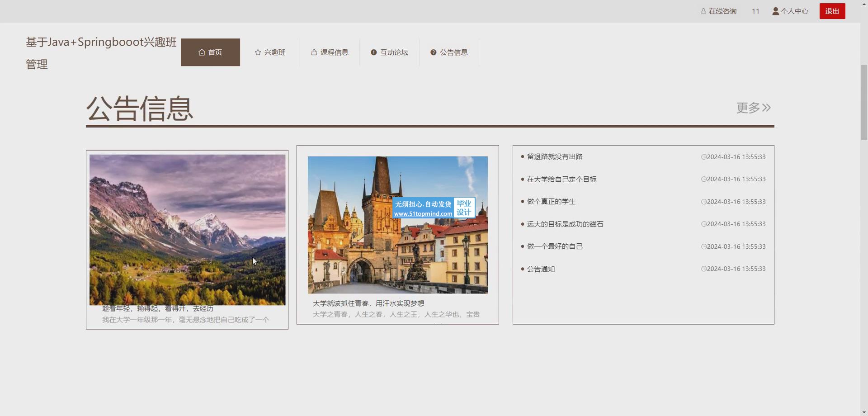868x416 pixels.
Task: Open the 在线咨询 link
Action: (718, 11)
